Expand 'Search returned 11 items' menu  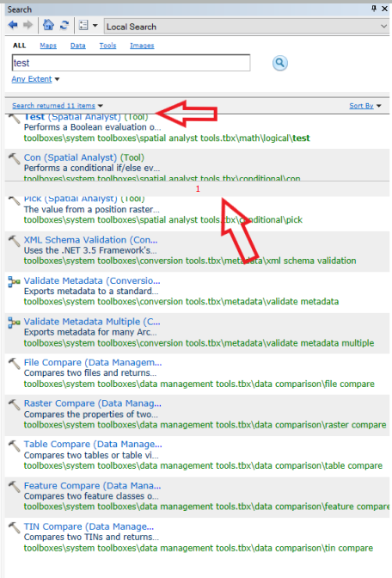(57, 106)
